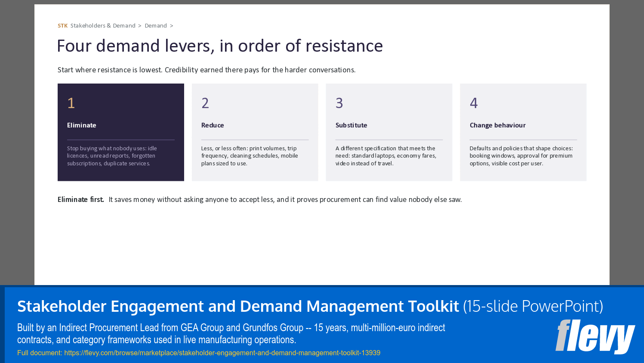
Task: Click the 'Reduce' card heading
Action: pos(213,125)
